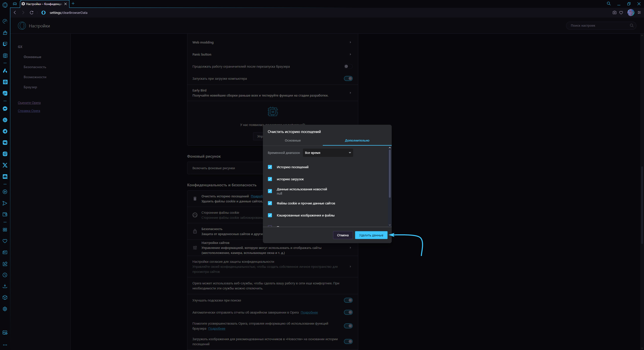Select the 'Дополнительно' dialog tab

[357, 140]
